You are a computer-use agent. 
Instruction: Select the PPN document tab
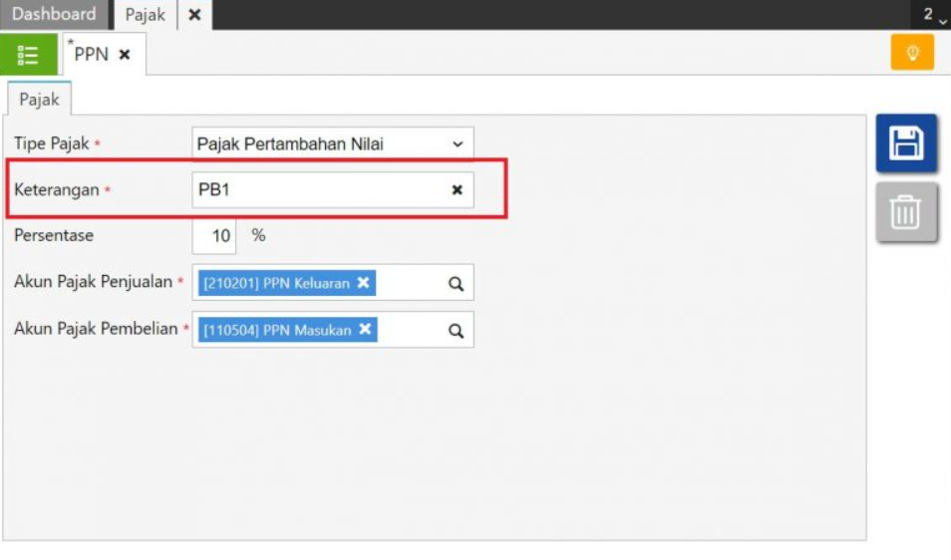click(x=91, y=55)
